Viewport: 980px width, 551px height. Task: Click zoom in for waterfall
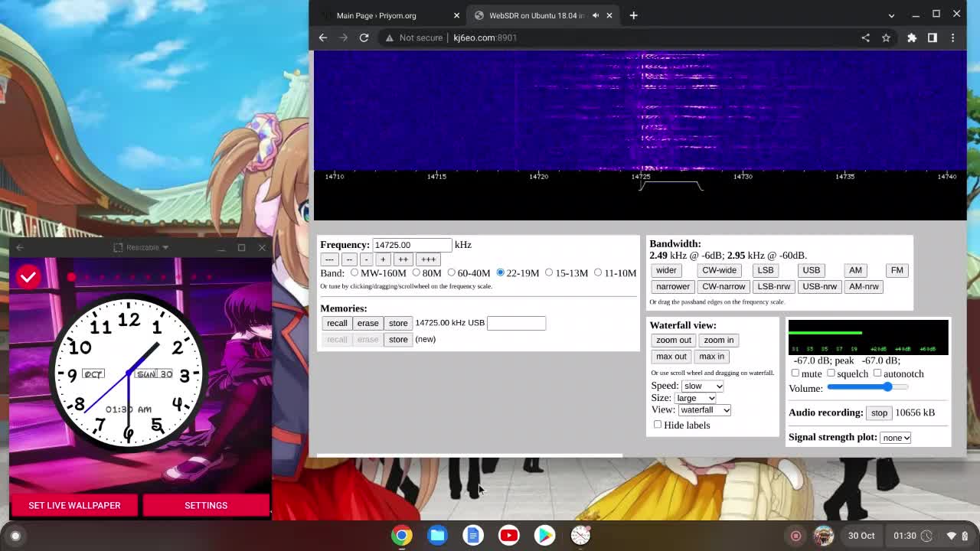pos(718,340)
